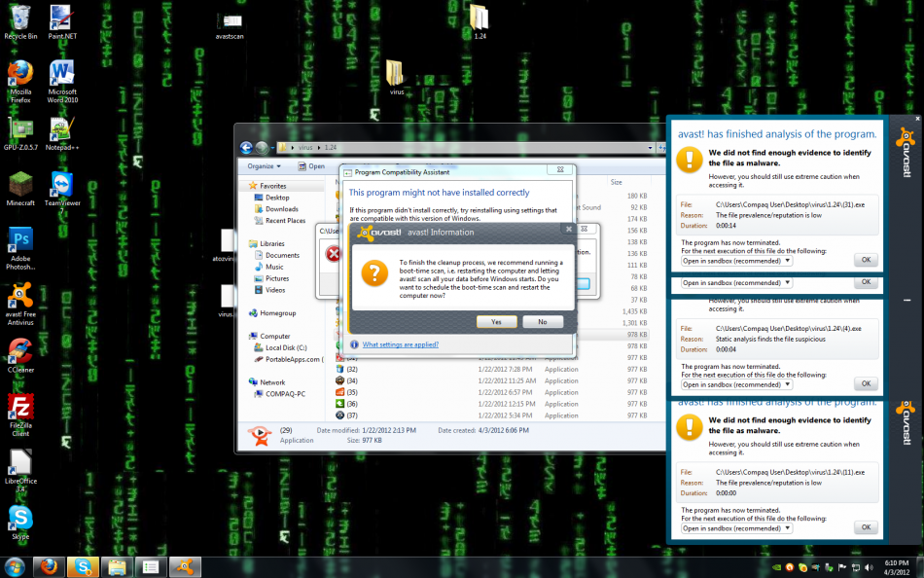Open the sandbox dropdown for file (4).exe
Screen dimensions: 924x578
point(736,384)
